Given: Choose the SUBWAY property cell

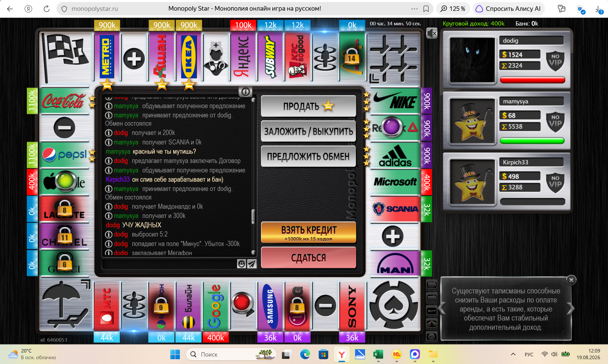Looking at the screenshot, I should click(270, 57).
